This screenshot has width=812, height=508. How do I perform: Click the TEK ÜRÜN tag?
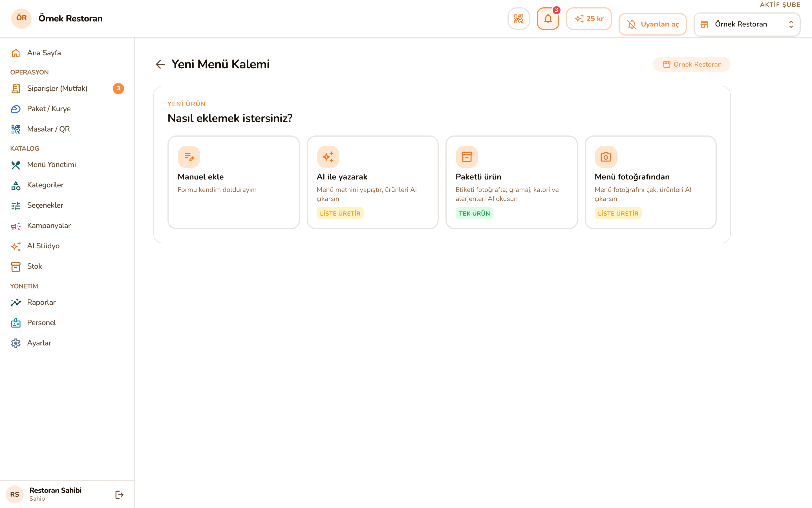[475, 213]
